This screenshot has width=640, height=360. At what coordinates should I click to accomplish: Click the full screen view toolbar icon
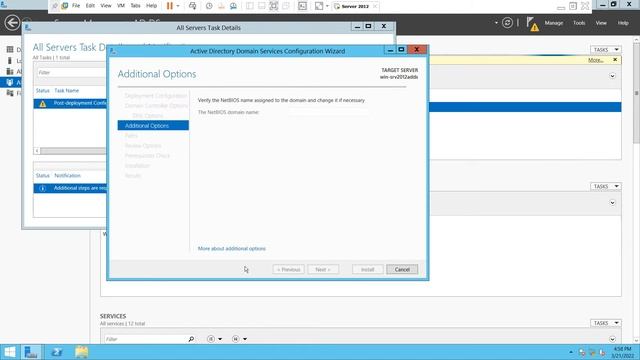point(273,6)
